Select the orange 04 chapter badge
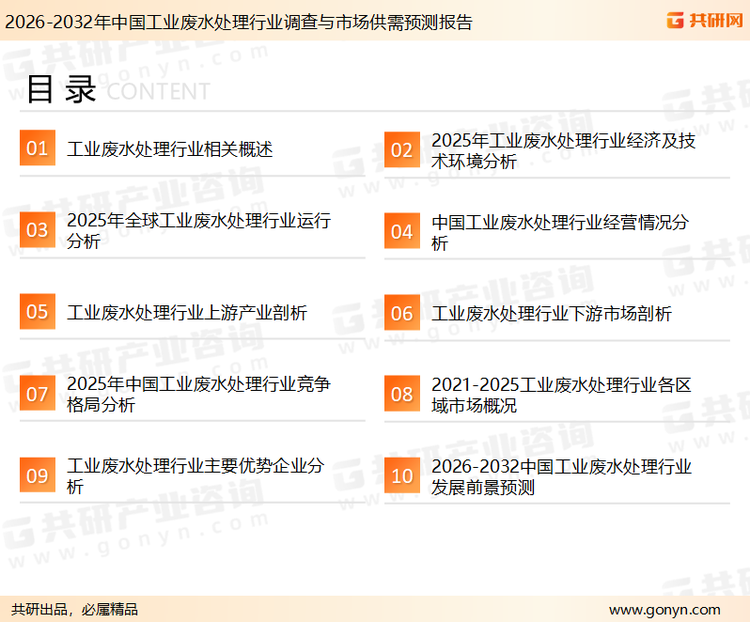Screen dimensions: 750x622 402,231
